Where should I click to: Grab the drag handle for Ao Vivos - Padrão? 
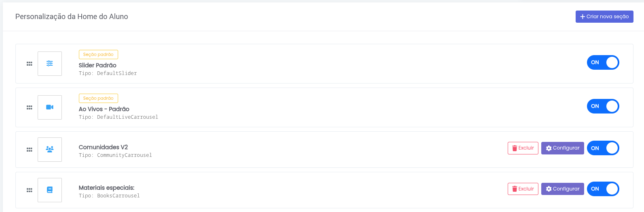tap(30, 107)
